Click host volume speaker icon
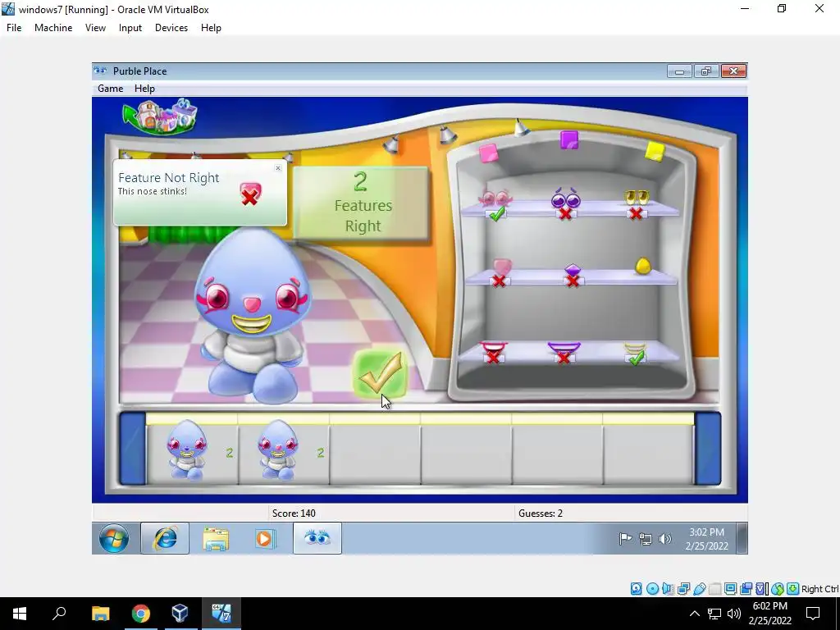This screenshot has width=840, height=630. (x=734, y=614)
